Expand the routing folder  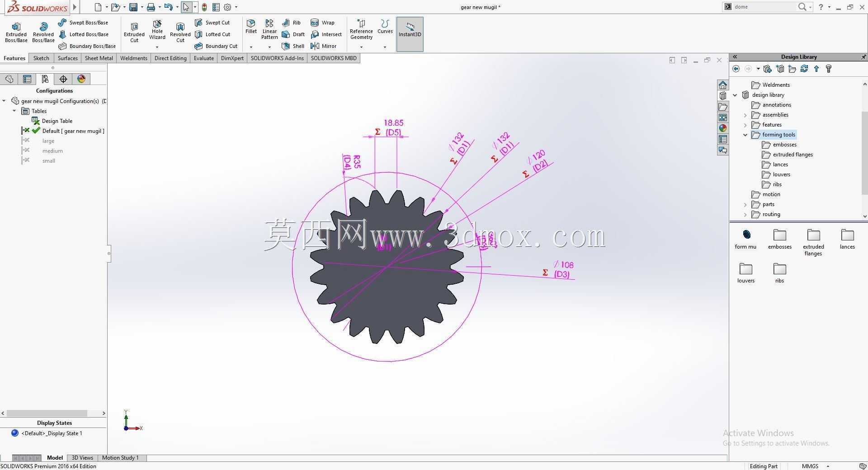pos(745,214)
